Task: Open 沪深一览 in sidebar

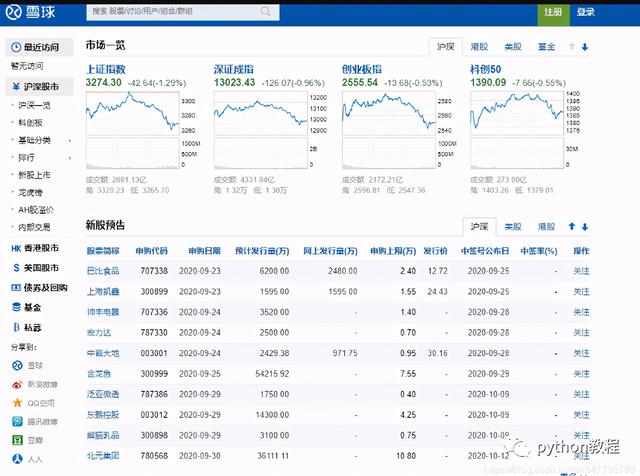Action: [34, 105]
